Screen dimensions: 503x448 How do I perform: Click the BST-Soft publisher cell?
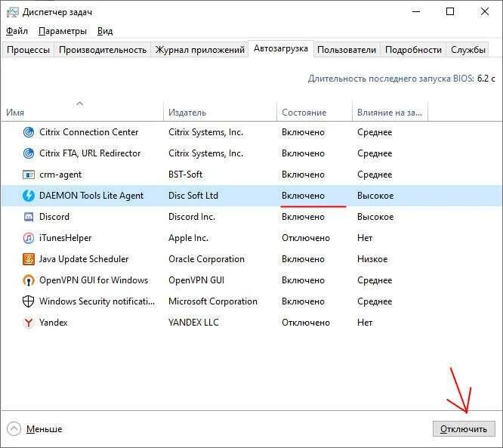[186, 175]
